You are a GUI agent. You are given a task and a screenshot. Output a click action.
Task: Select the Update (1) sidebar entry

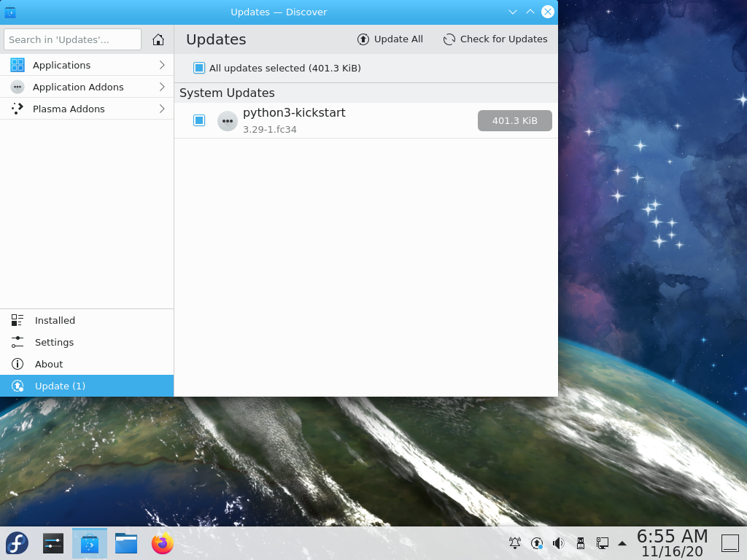(x=87, y=386)
